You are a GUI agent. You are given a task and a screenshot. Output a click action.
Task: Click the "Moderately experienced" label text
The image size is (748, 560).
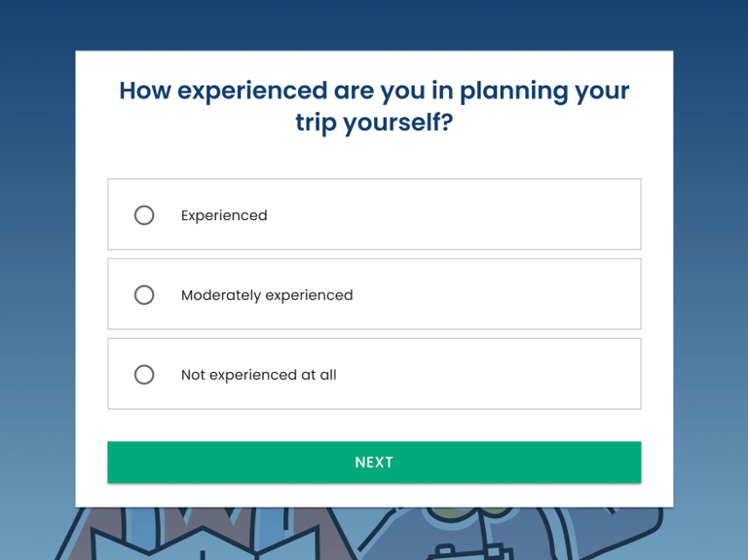click(x=267, y=295)
